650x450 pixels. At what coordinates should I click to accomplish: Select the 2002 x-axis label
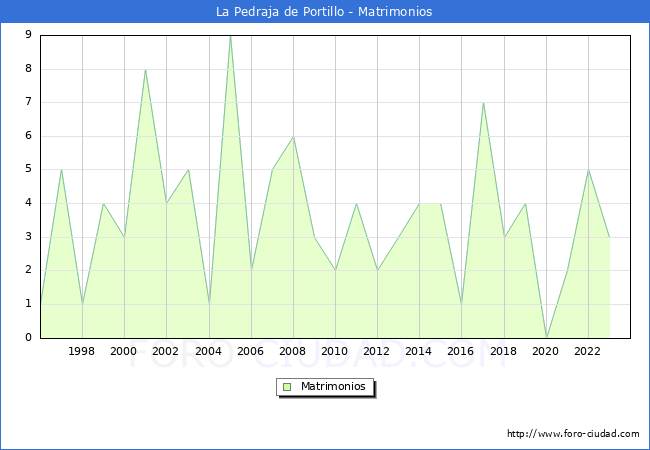click(165, 351)
